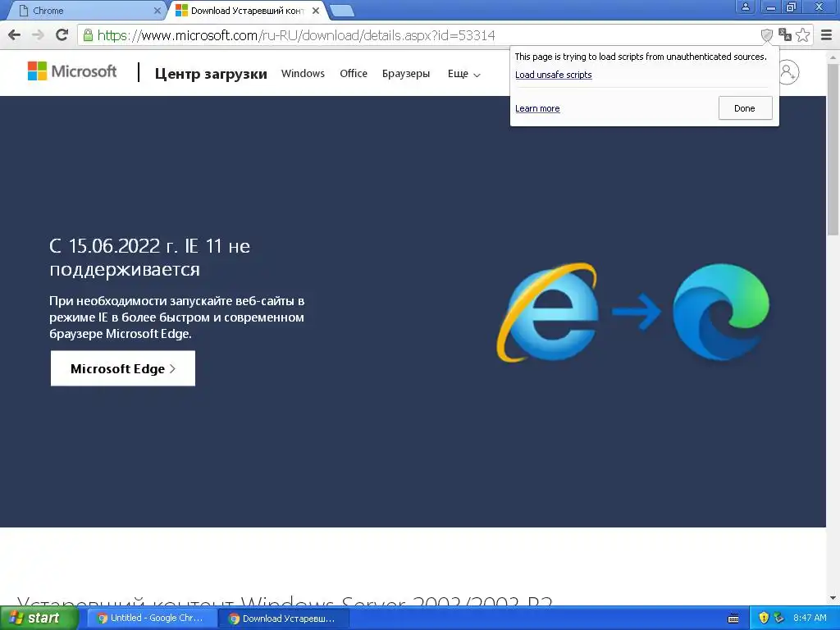Close the Download Устаревший контент tab
Image resolution: width=840 pixels, height=630 pixels.
coord(316,11)
